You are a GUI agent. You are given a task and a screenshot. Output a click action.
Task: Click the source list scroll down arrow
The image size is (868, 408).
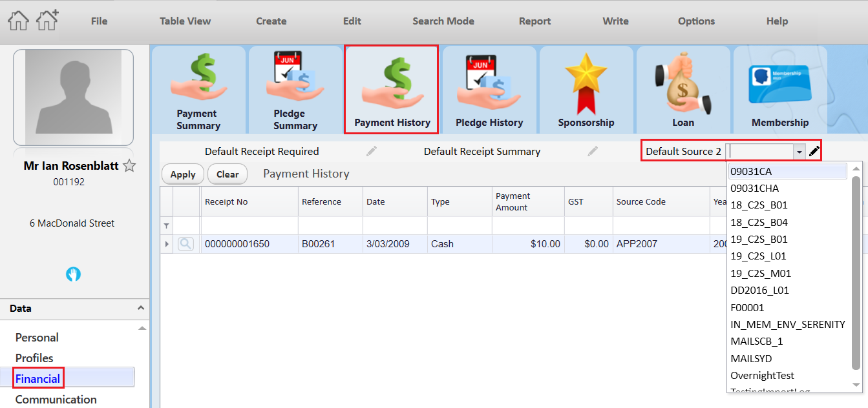[x=856, y=384]
